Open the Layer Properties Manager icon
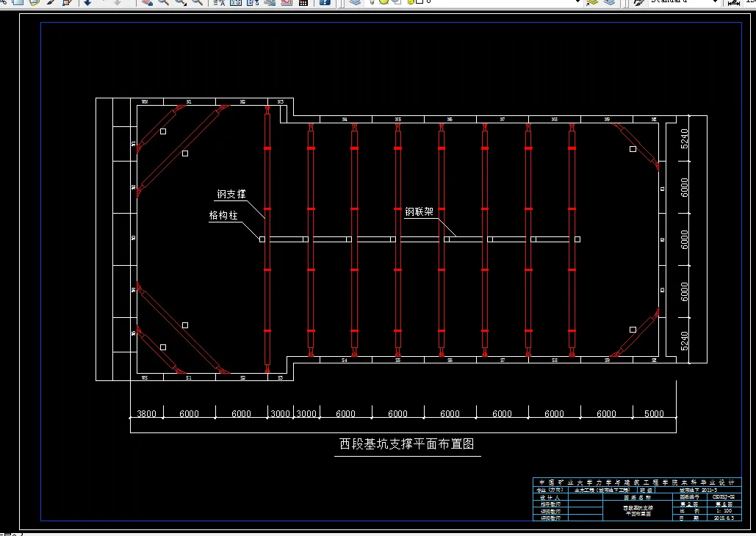 (x=355, y=2)
